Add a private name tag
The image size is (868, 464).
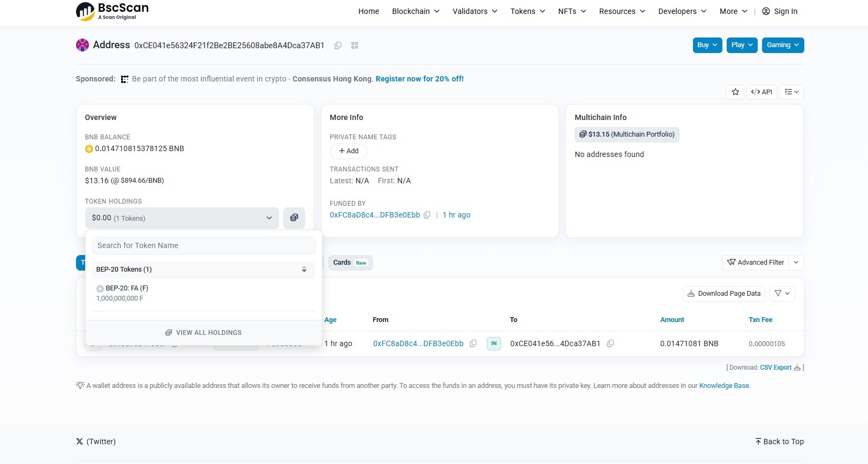[349, 151]
